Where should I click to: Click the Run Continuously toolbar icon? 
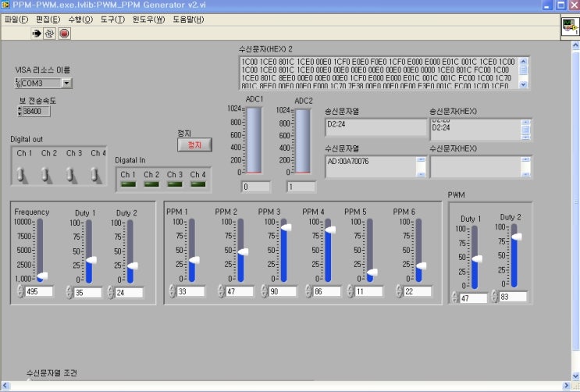(x=50, y=34)
